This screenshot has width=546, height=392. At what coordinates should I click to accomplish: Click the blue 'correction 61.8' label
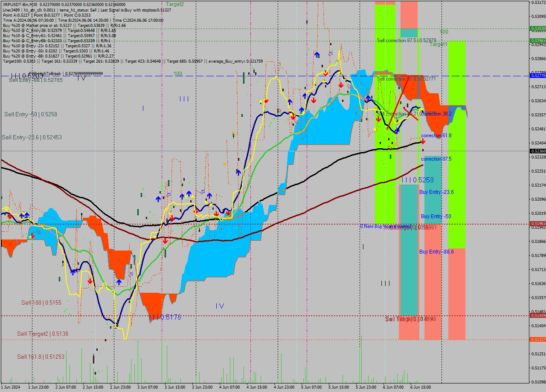(x=436, y=135)
